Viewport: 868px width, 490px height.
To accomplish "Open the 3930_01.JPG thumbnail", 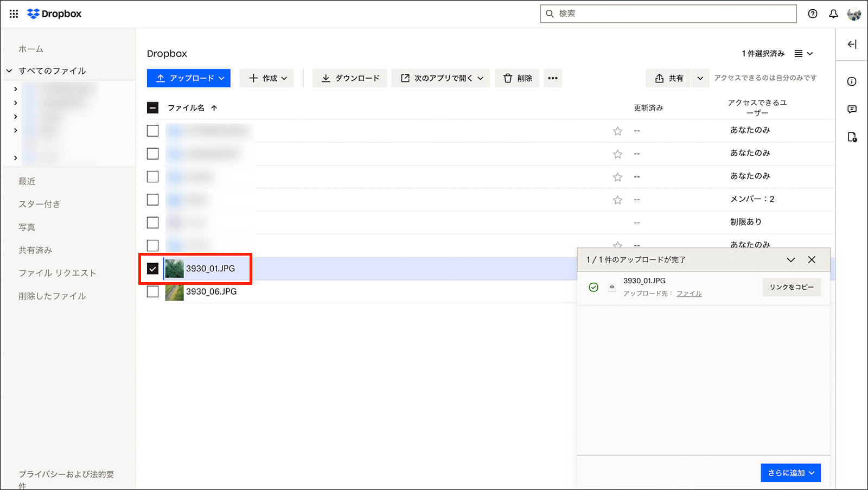I will 175,269.
